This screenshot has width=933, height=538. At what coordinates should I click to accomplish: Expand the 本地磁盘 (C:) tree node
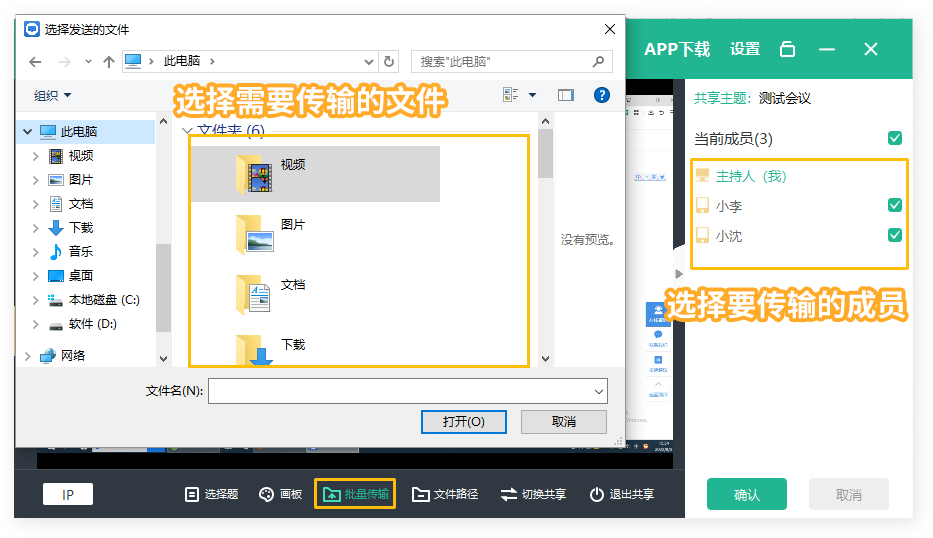tap(36, 300)
